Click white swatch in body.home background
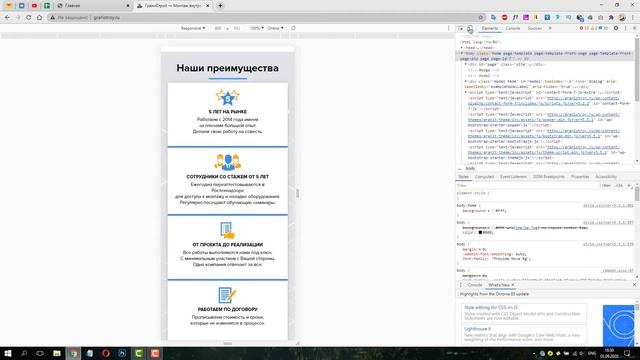This screenshot has width=640, height=360. [493, 211]
